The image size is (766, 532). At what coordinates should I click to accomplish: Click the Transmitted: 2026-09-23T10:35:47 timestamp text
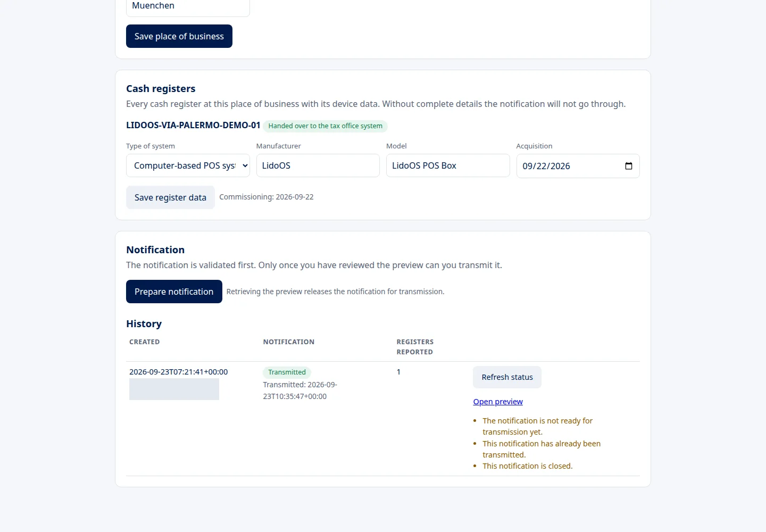click(x=300, y=390)
